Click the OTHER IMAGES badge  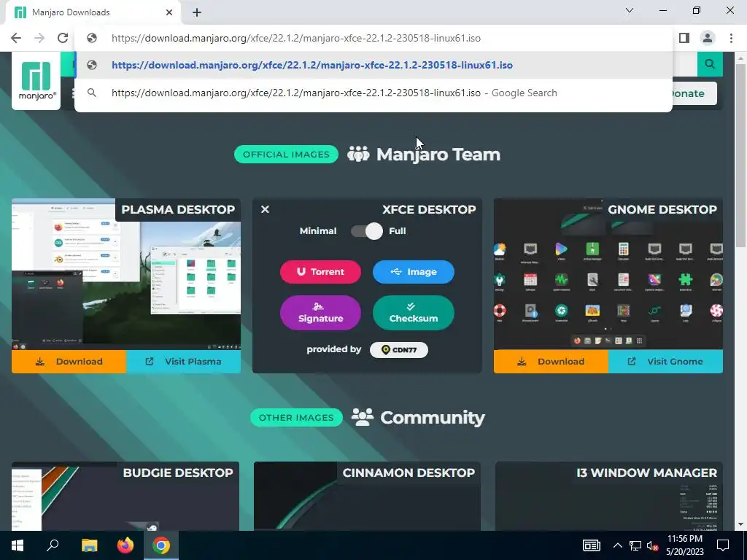tap(296, 418)
